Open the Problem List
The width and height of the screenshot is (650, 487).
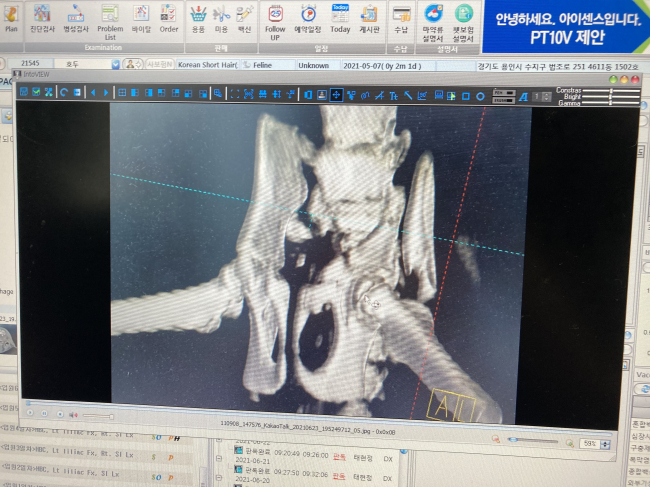click(110, 22)
